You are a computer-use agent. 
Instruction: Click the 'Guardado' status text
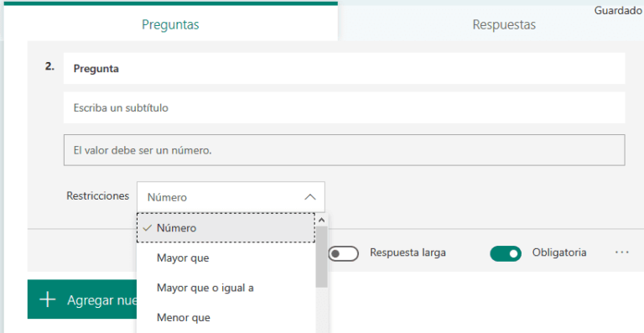pos(618,11)
